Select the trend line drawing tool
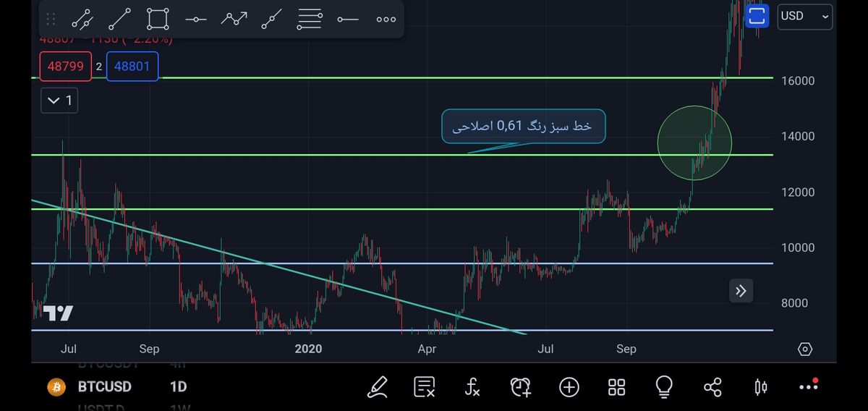Viewport: 868px width, 411px height. (x=119, y=20)
